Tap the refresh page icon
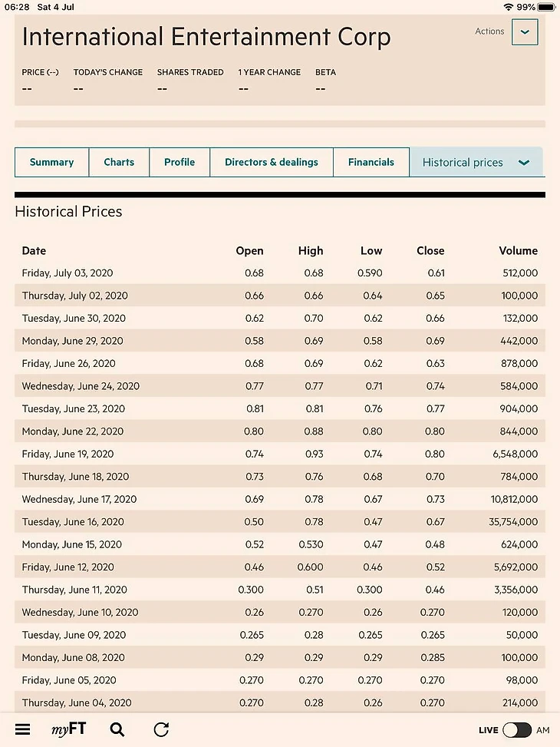Image resolution: width=560 pixels, height=747 pixels. (x=161, y=729)
